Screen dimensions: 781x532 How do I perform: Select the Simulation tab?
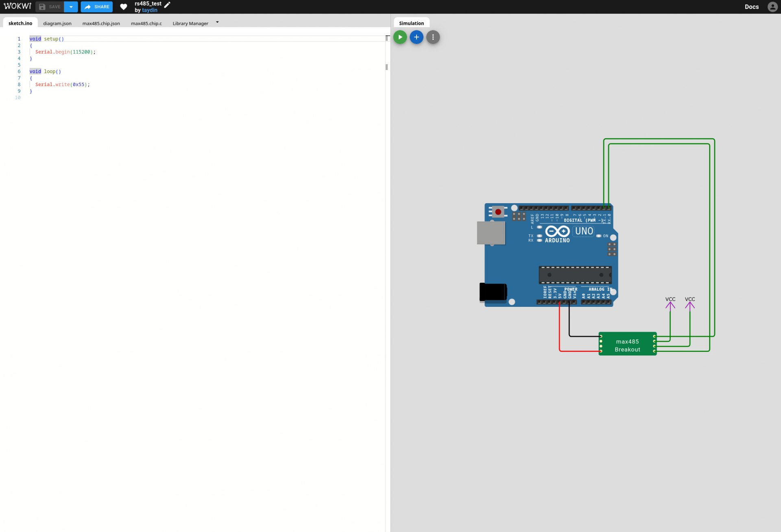pyautogui.click(x=411, y=23)
